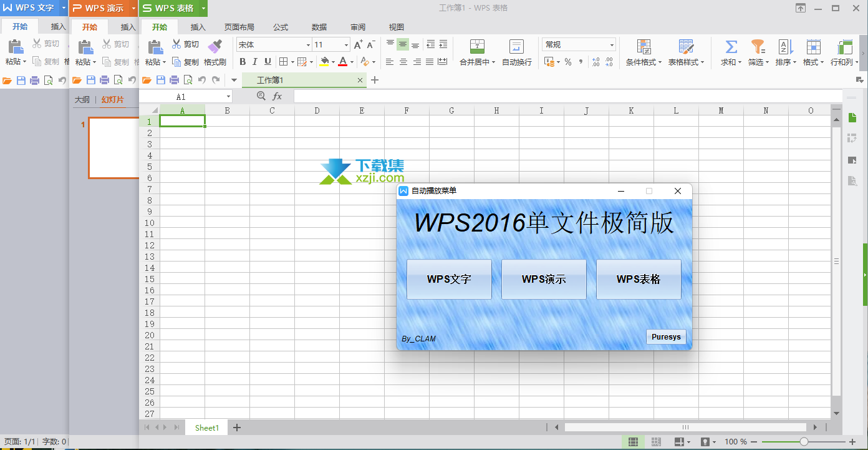Screen dimensions: 868x450
Task: Apply percent style format
Action: 568,62
